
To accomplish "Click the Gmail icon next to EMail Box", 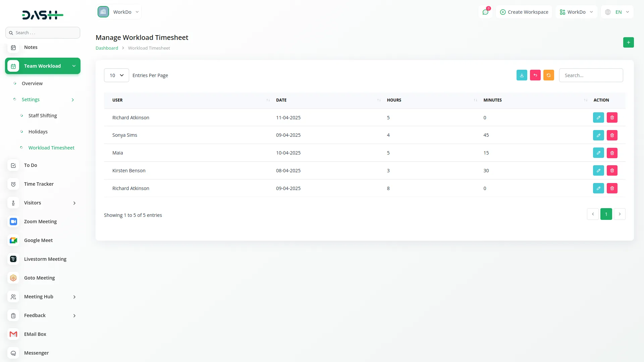I will [13, 334].
